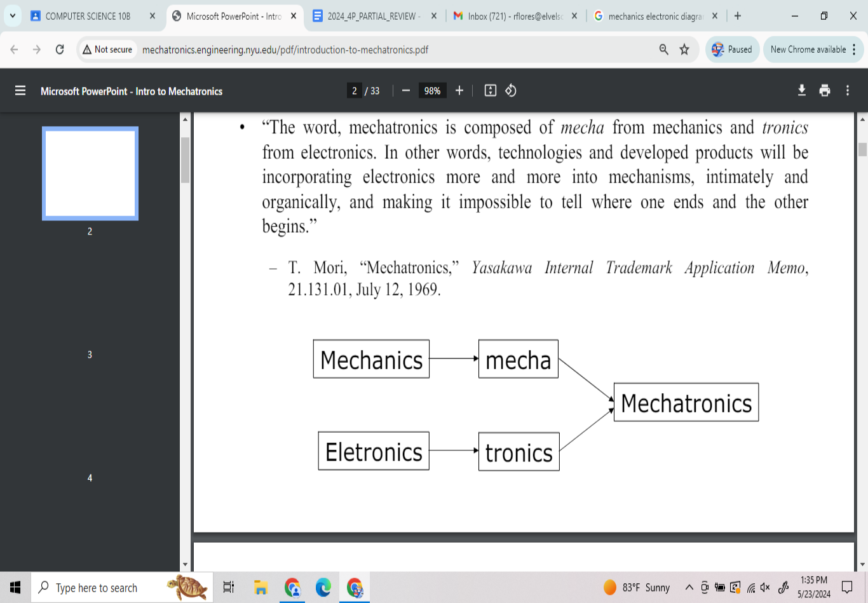Click the zoom percentage field showing 98%
Image resolution: width=868 pixels, height=603 pixels.
432,91
